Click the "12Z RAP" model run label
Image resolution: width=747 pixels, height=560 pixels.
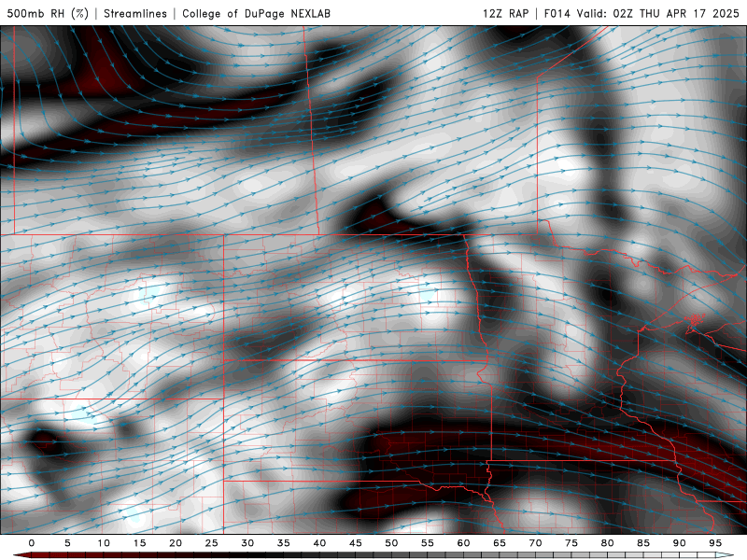pos(505,13)
